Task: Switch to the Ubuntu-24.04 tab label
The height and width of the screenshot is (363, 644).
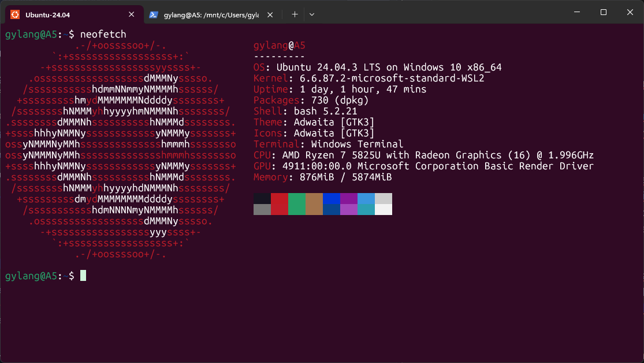Action: (x=52, y=14)
